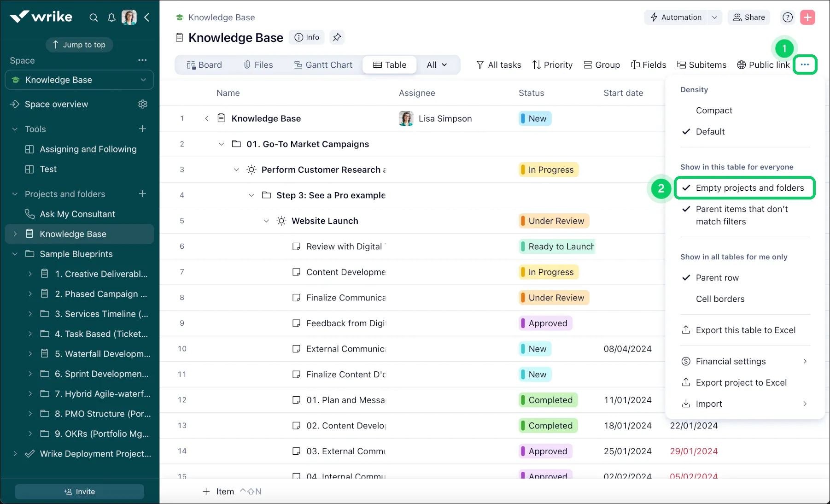Image resolution: width=830 pixels, height=504 pixels.
Task: Open the Help question mark icon
Action: click(x=787, y=17)
